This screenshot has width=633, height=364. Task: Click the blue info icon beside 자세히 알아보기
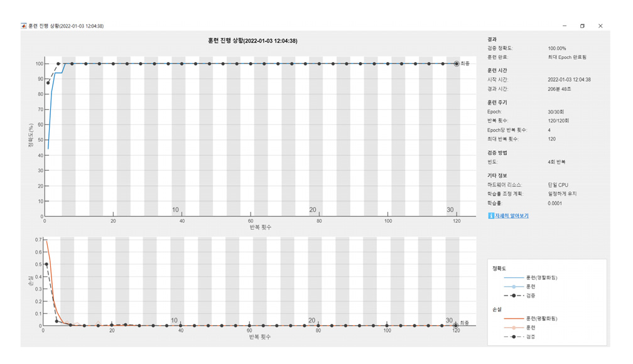pos(491,216)
